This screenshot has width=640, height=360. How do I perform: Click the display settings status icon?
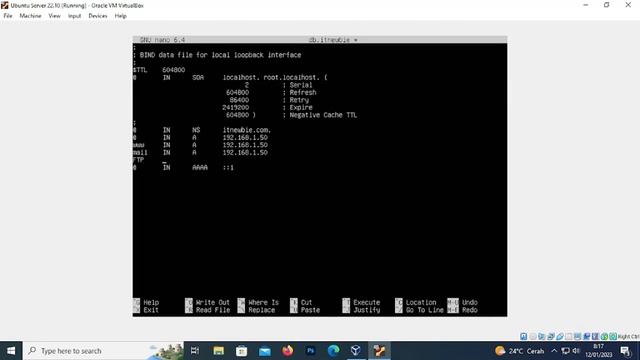point(578,336)
